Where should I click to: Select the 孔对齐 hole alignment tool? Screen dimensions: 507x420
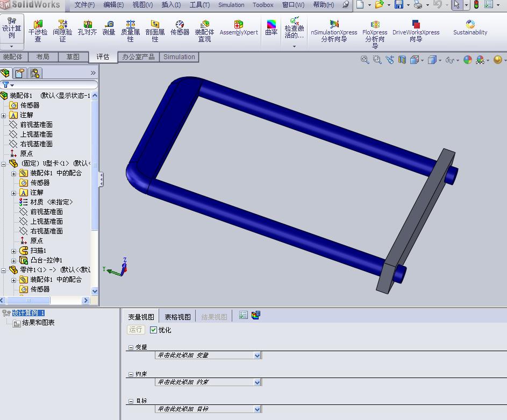pos(87,28)
